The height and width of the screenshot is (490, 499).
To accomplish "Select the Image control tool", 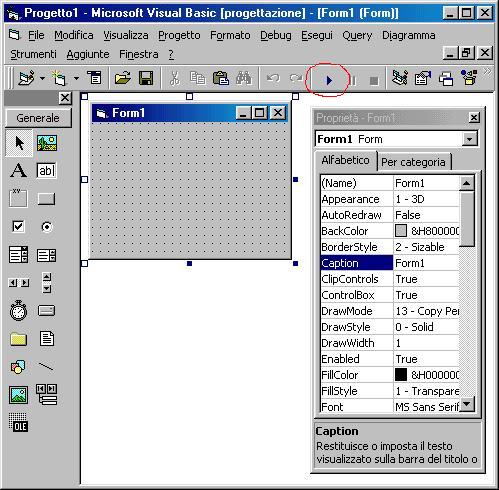I will point(18,395).
